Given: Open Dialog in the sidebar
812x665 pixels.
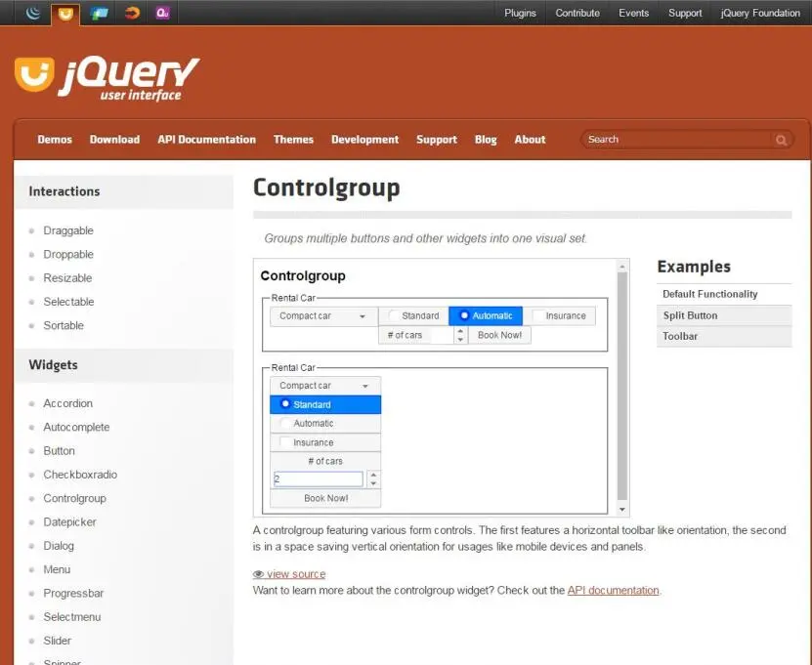Looking at the screenshot, I should click(59, 546).
